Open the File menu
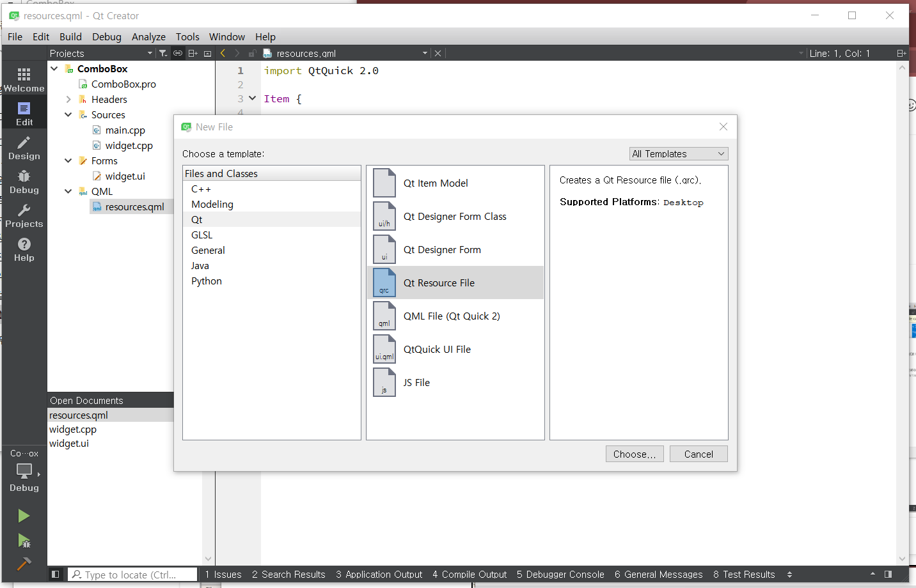The image size is (916, 588). 15,36
